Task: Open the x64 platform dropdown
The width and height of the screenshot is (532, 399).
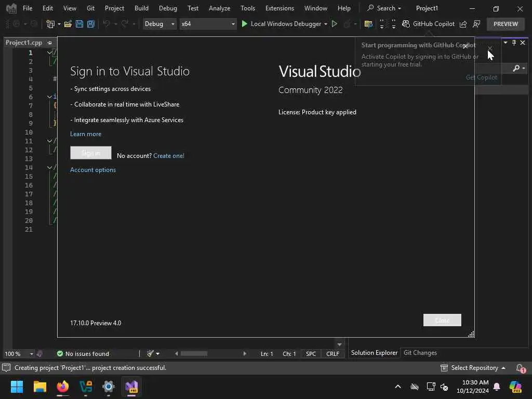Action: [x=208, y=24]
